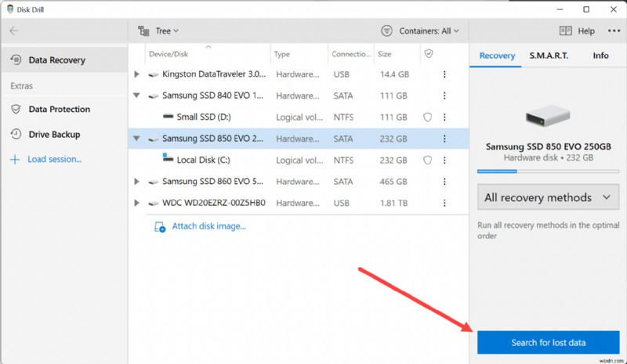Open Local Disk (C:) row options menu
The width and height of the screenshot is (627, 364).
point(444,160)
